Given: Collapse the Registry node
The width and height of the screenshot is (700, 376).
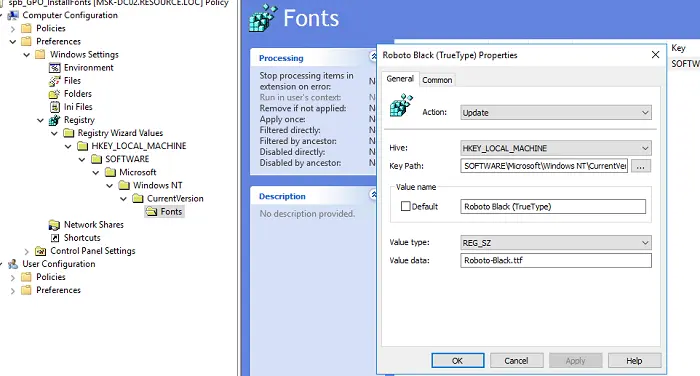Looking at the screenshot, I should click(x=41, y=120).
